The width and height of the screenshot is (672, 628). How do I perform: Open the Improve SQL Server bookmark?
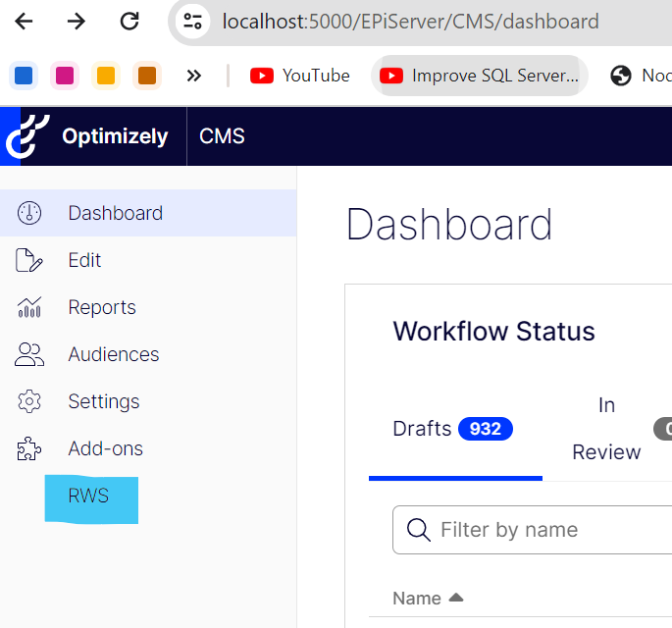click(480, 76)
